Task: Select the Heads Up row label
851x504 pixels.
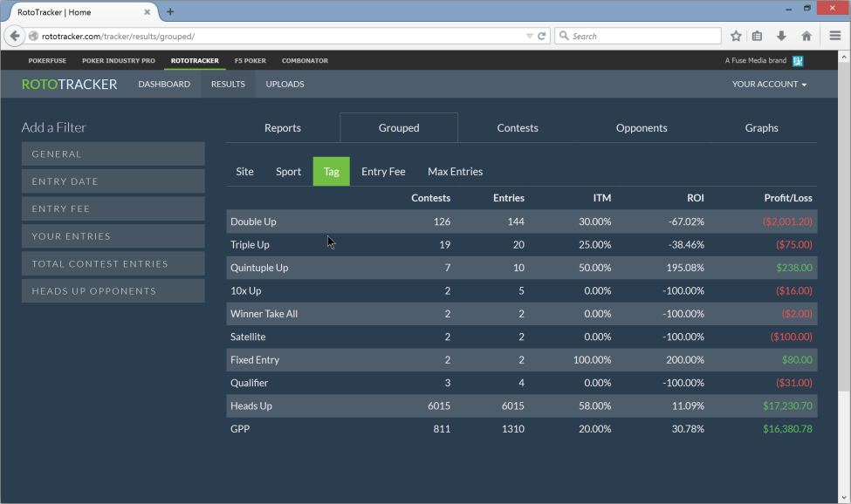Action: pos(251,406)
